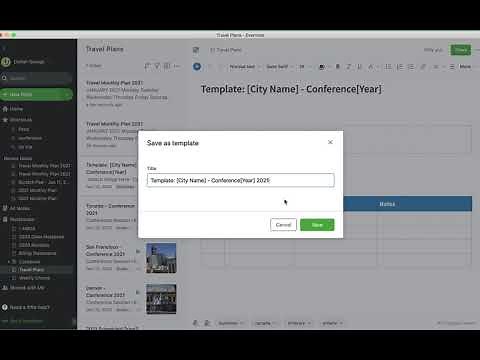The width and height of the screenshot is (480, 360).
Task: Open the Notebooks section in sidebar
Action: coord(22,219)
